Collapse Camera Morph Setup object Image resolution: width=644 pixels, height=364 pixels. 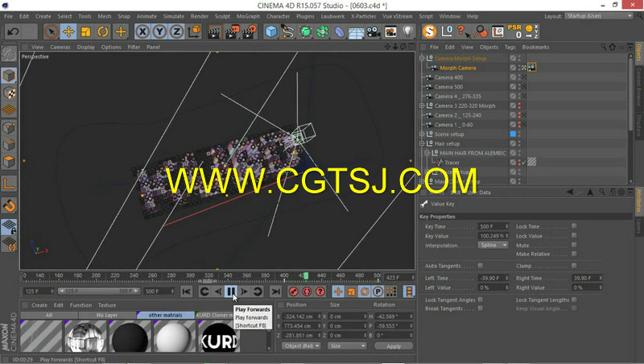(x=422, y=58)
